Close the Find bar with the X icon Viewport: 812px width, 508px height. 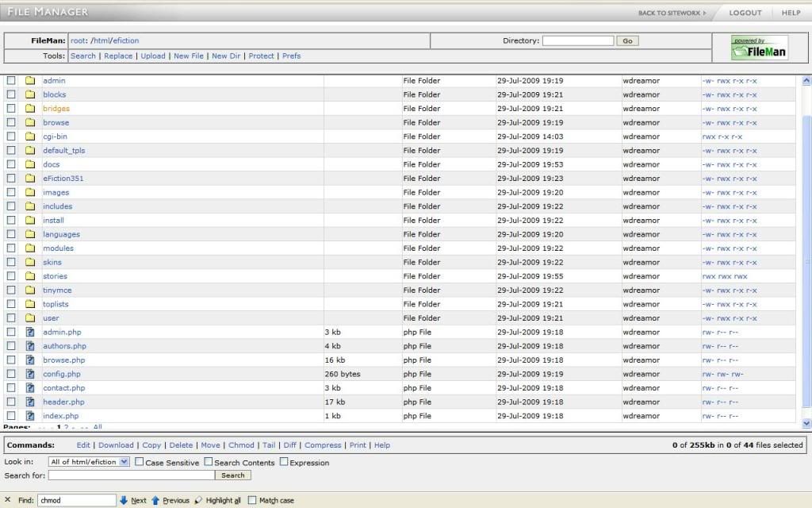(8, 500)
